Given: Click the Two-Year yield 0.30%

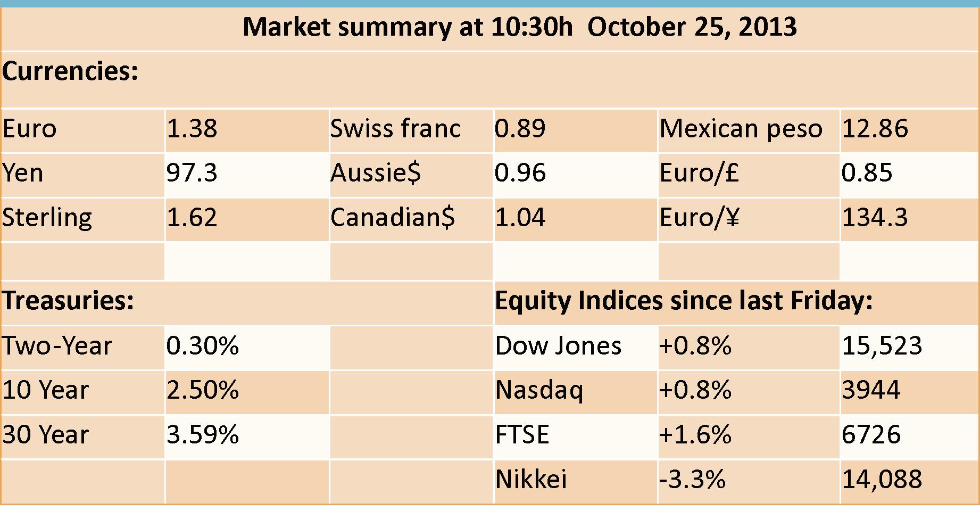Looking at the screenshot, I should pyautogui.click(x=203, y=345).
